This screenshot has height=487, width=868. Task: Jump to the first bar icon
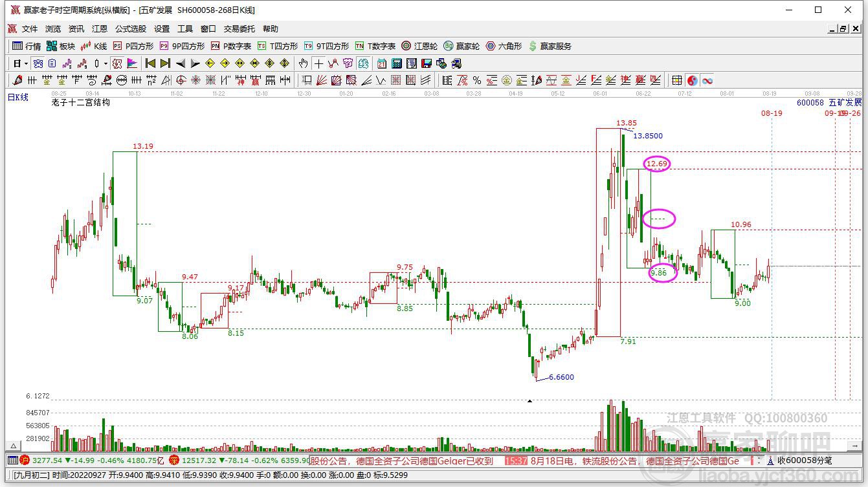tap(150, 63)
